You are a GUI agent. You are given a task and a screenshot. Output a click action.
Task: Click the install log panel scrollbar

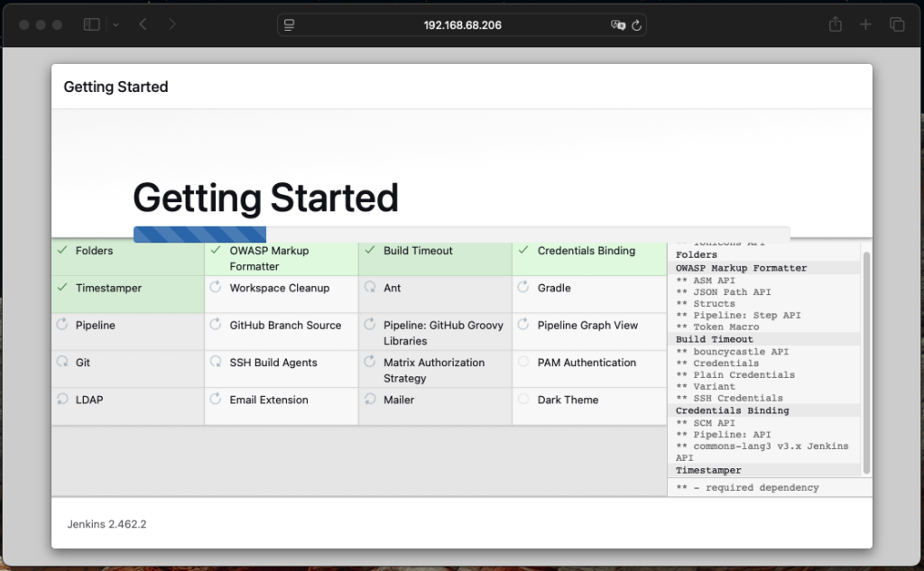click(x=866, y=363)
